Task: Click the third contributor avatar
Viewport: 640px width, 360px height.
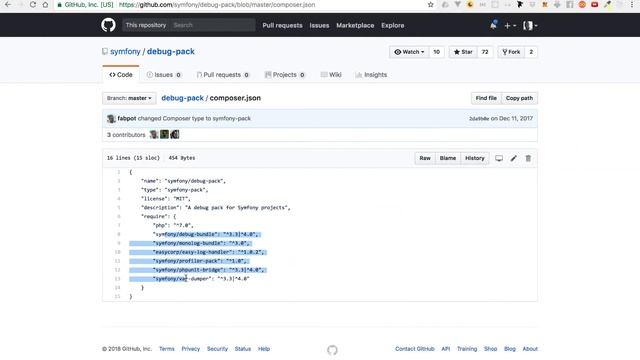Action: [175, 134]
